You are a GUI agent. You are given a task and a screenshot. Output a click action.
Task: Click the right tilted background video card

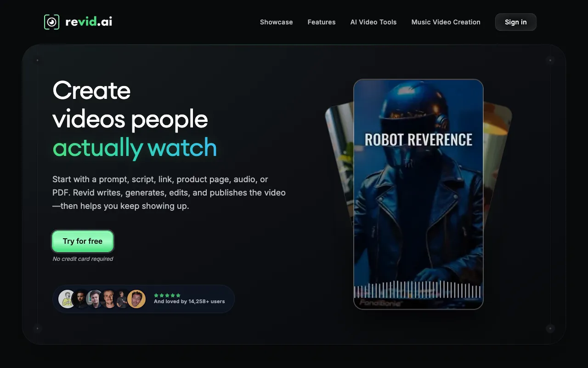(x=498, y=161)
